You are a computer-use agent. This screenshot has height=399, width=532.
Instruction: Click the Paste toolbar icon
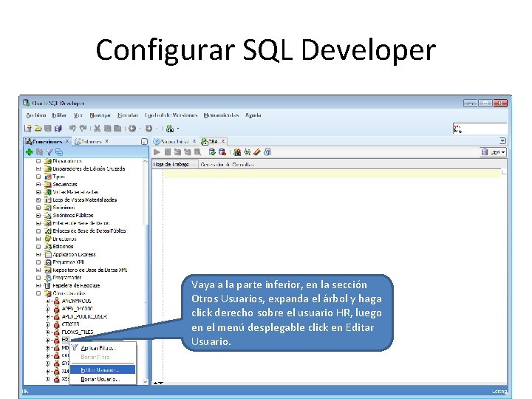[x=117, y=129]
